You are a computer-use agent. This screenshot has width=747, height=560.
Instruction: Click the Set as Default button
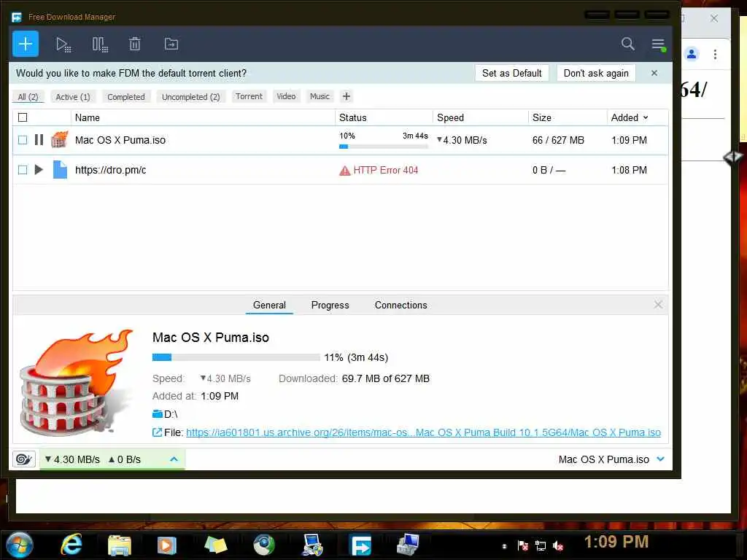pos(511,73)
